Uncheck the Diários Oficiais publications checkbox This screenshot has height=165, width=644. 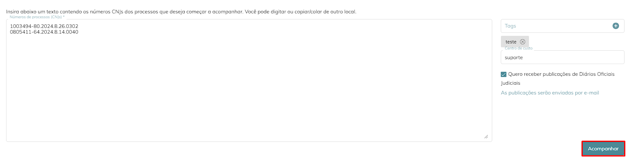(504, 74)
